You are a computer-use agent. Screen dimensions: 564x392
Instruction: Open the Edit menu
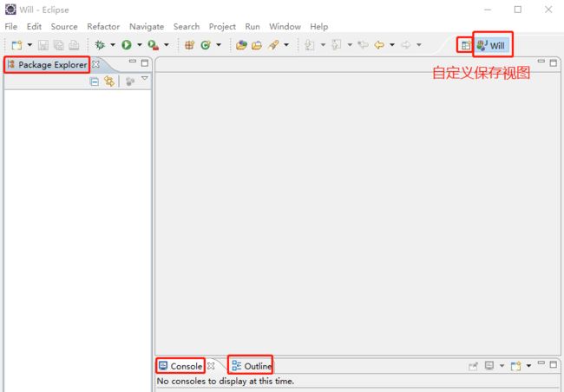(x=34, y=27)
